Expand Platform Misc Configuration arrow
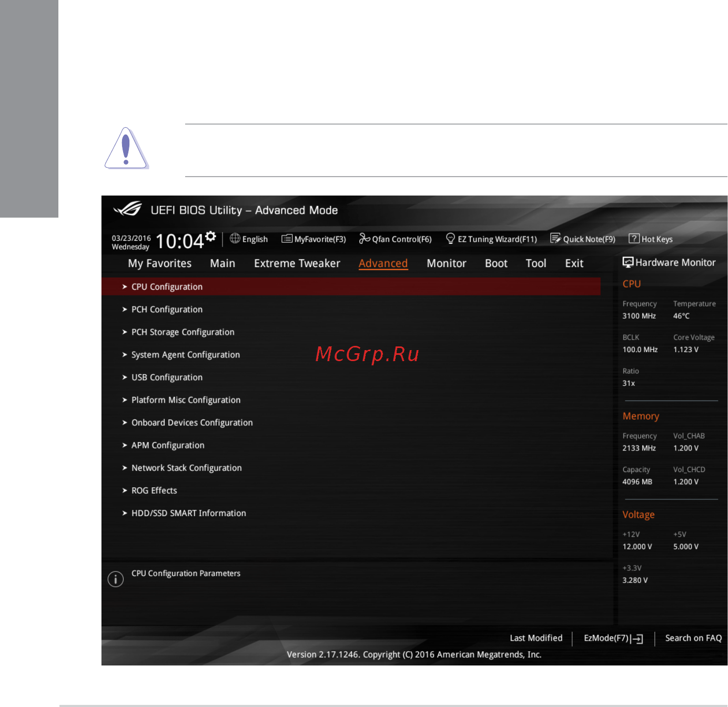Image resolution: width=728 pixels, height=707 pixels. click(x=125, y=399)
